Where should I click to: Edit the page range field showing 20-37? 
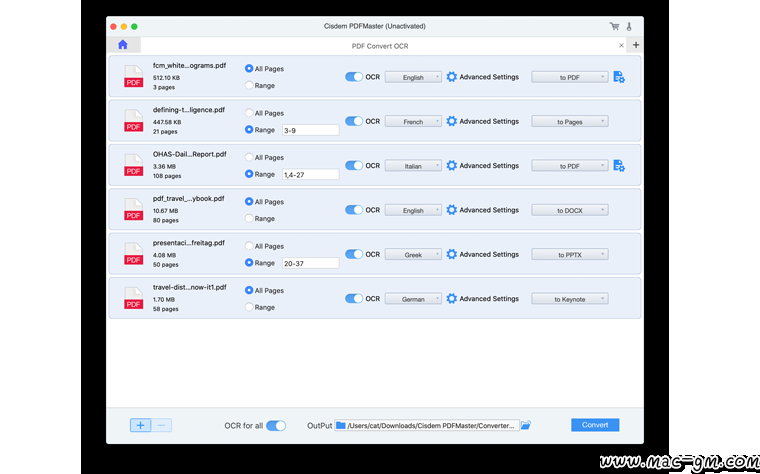311,263
